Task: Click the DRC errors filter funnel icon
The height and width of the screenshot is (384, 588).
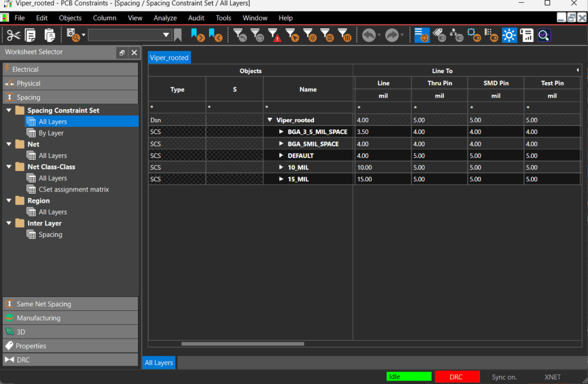Action: [276, 35]
